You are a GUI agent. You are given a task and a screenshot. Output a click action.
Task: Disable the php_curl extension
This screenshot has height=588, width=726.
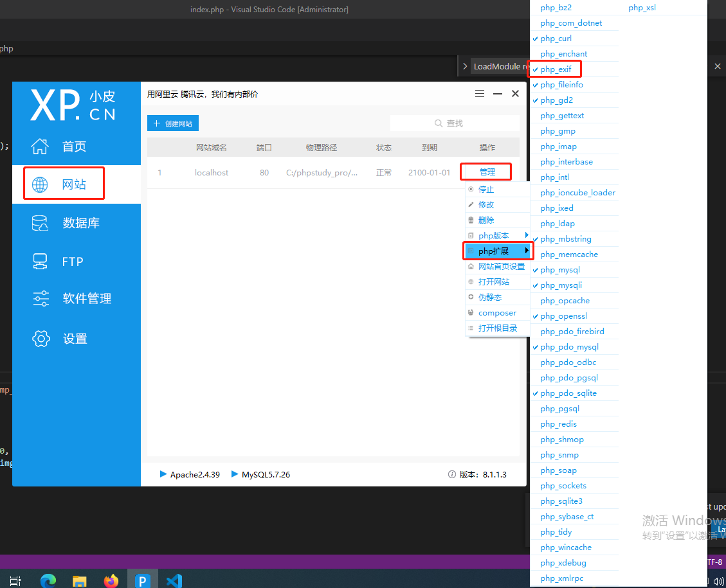tap(556, 39)
